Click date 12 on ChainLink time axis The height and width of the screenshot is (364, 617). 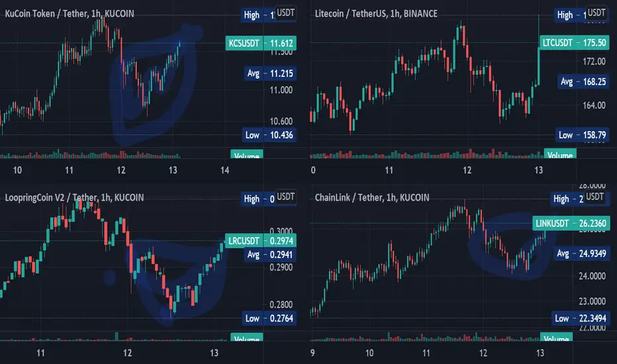483,353
